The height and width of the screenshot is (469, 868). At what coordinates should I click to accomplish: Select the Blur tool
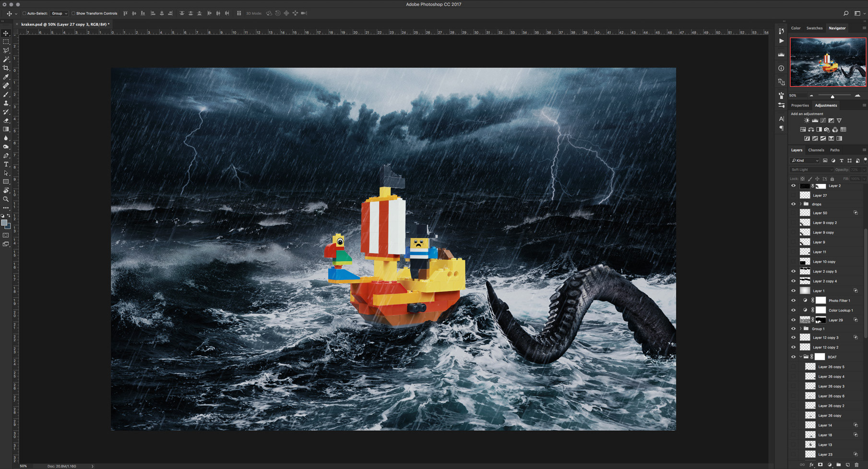(x=6, y=138)
